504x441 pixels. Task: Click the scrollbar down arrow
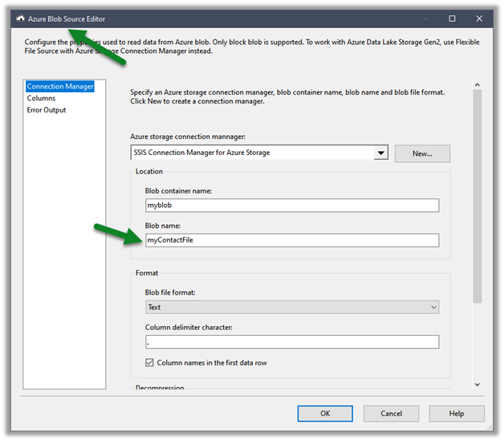pos(477,385)
